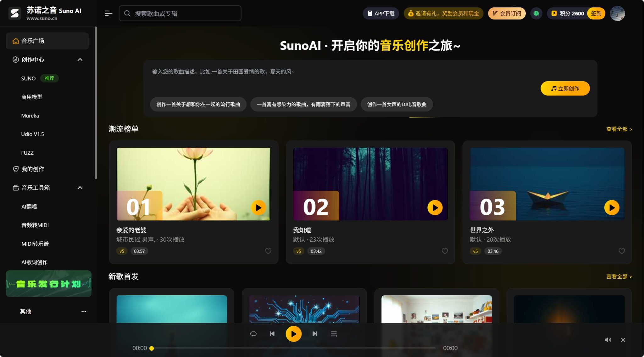
Task: Open the player playlist queue icon
Action: pyautogui.click(x=334, y=334)
